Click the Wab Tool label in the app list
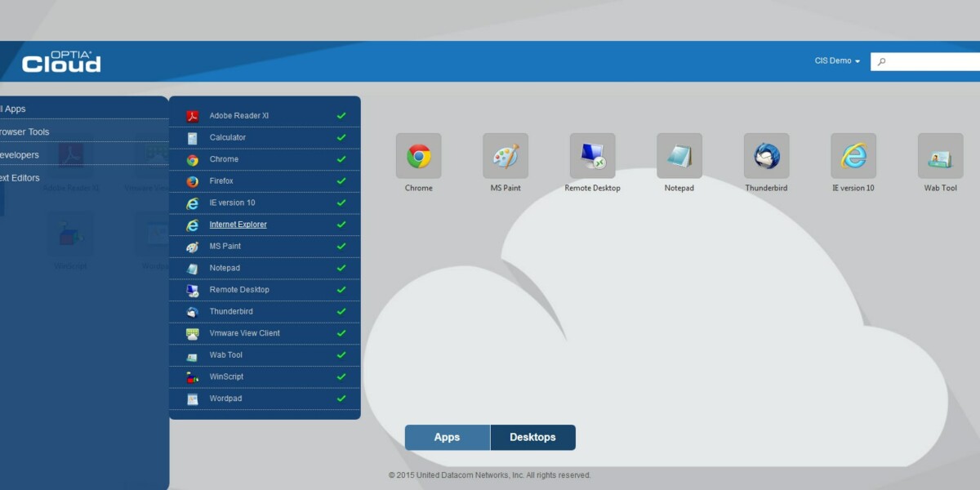 click(x=226, y=355)
